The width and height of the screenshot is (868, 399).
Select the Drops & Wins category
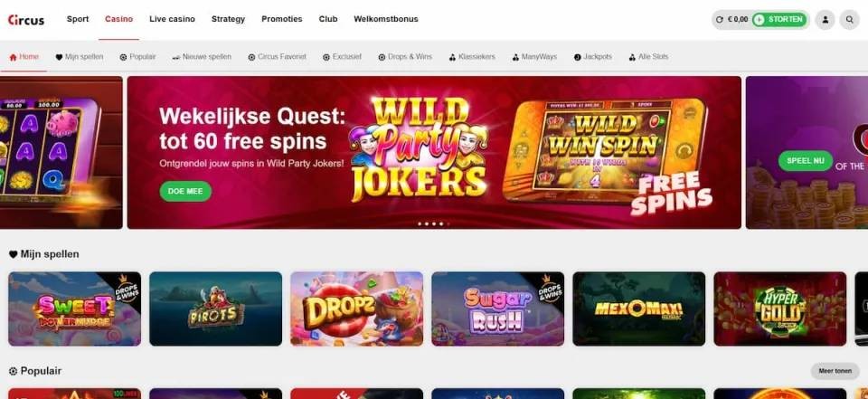pyautogui.click(x=405, y=56)
